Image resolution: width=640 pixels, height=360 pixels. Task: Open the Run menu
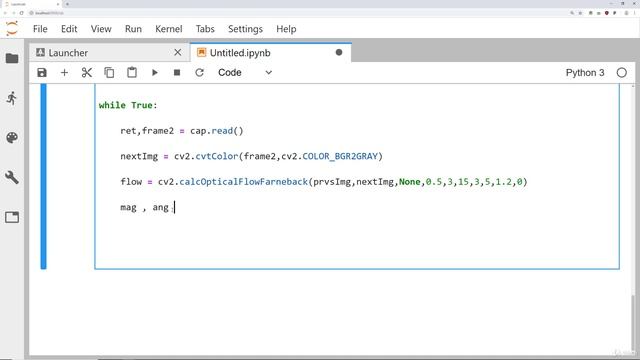click(133, 29)
